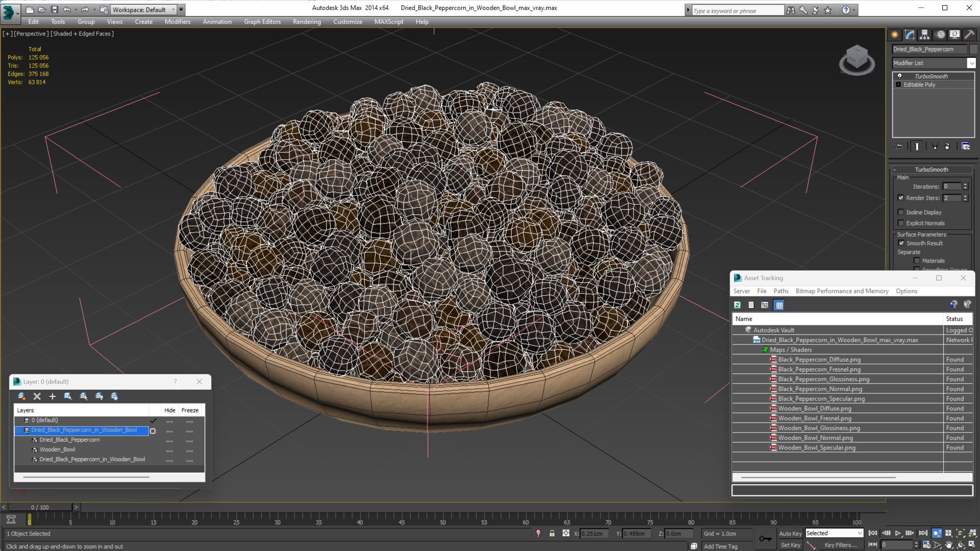Redo the last undone action
The height and width of the screenshot is (551, 980).
[x=85, y=10]
